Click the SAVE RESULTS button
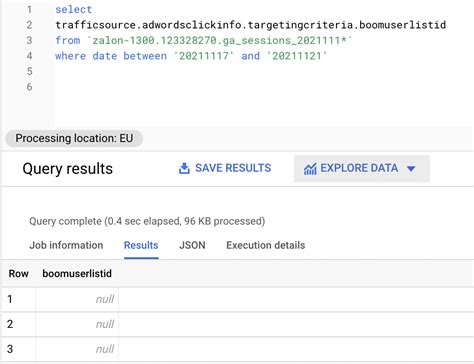This screenshot has width=474, height=364. (225, 168)
